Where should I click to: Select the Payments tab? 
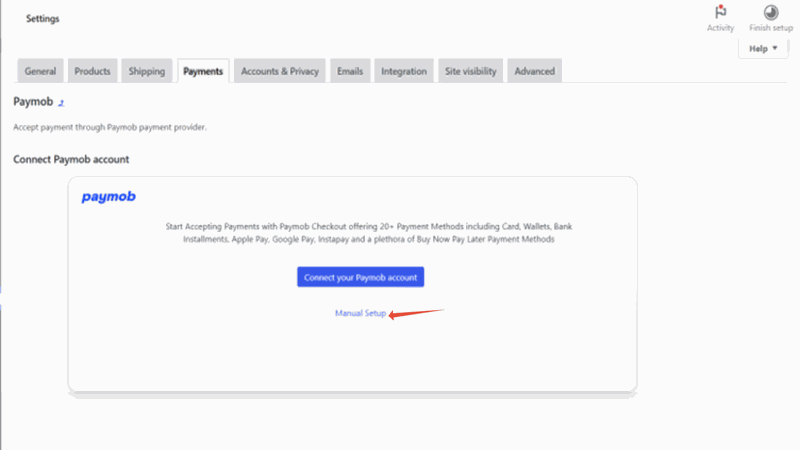[203, 71]
